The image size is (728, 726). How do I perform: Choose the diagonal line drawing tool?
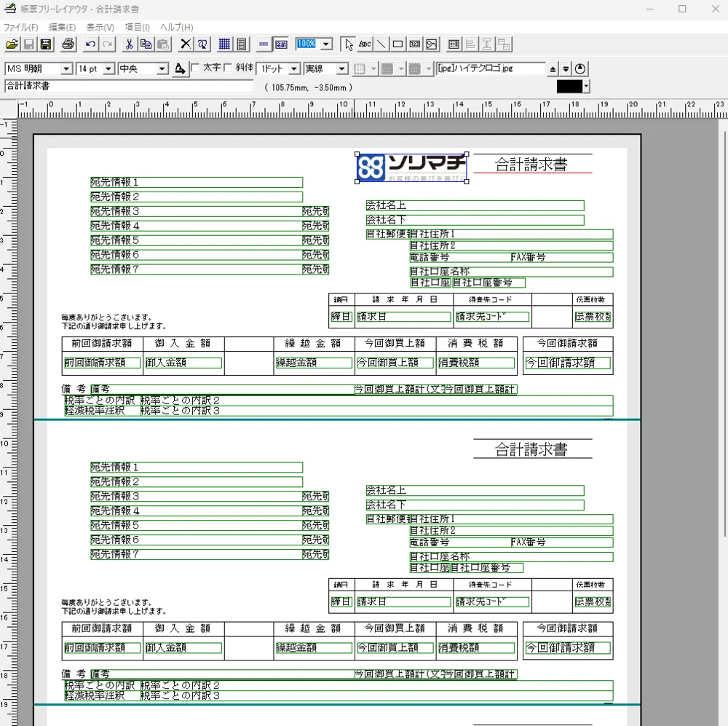[381, 44]
